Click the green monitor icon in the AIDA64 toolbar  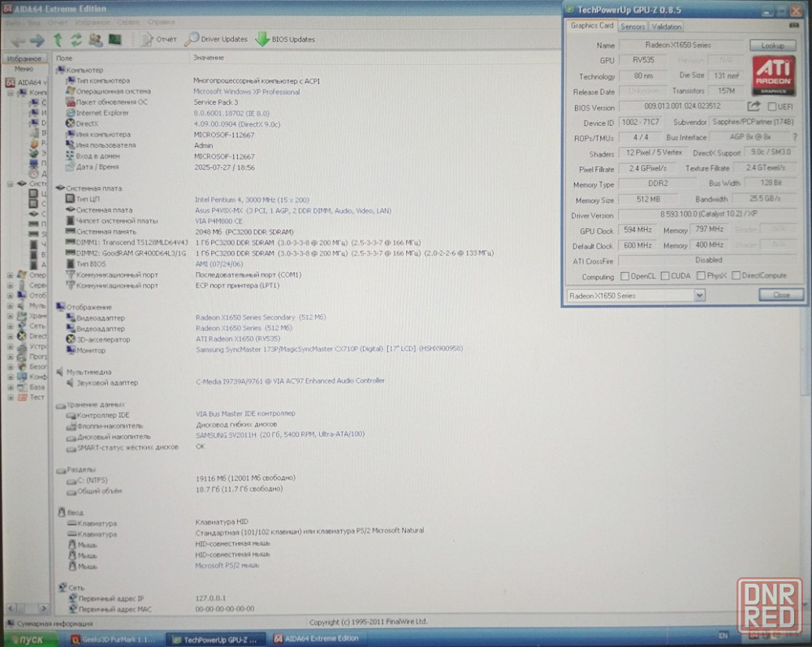[x=114, y=39]
